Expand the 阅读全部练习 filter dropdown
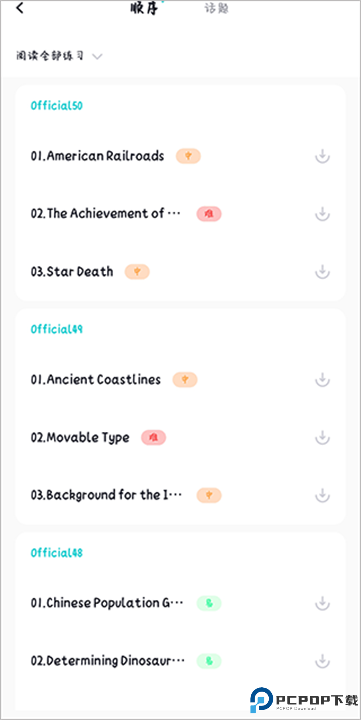 [x=59, y=56]
